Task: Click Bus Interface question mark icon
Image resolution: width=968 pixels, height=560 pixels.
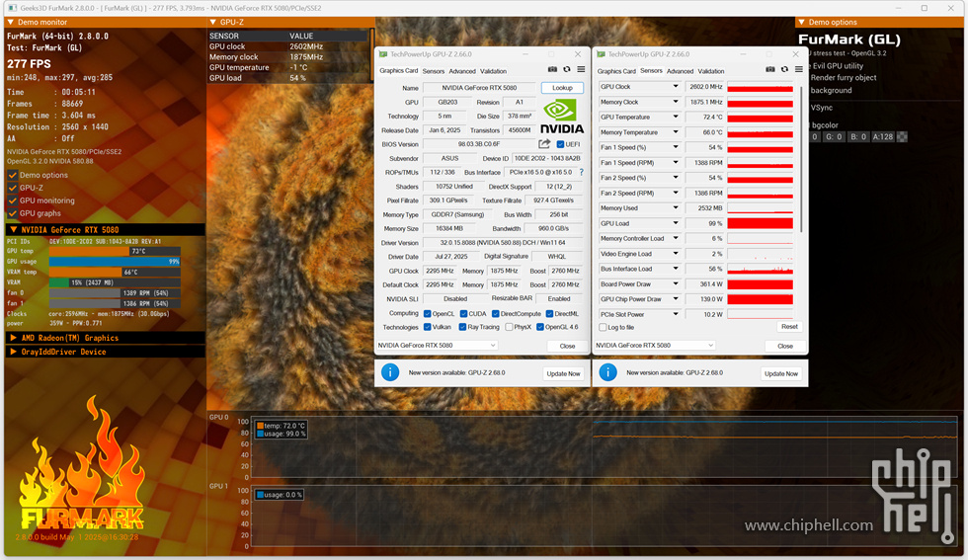Action: (581, 172)
